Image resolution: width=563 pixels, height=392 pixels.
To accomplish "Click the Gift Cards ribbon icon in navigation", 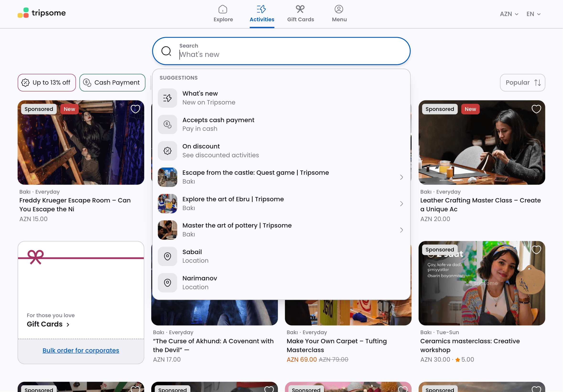I will [x=300, y=9].
